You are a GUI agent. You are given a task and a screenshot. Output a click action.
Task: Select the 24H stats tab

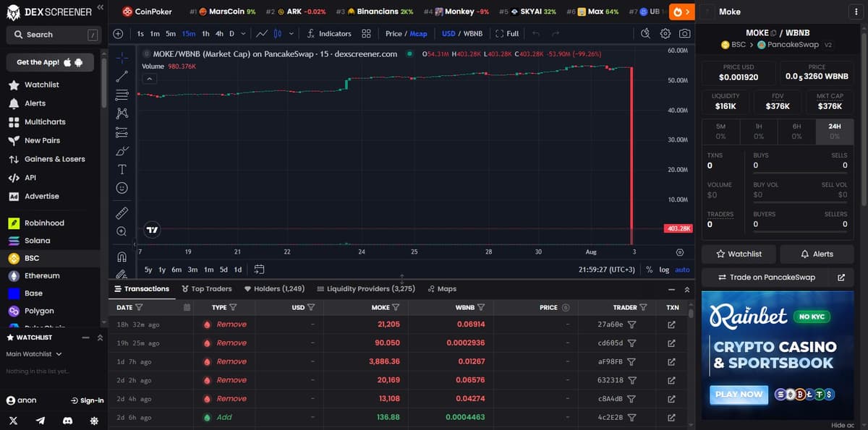click(835, 130)
